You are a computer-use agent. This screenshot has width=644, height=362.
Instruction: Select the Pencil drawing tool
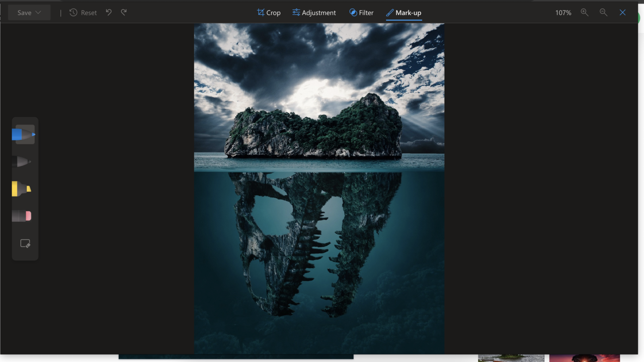[x=24, y=161]
